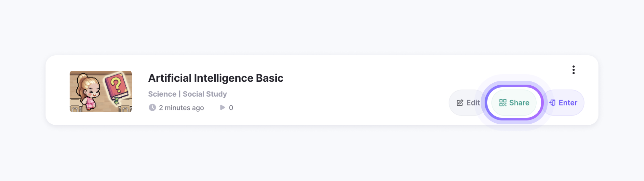Screen dimensions: 644x181
Task: Open the Artificial Intelligence Basic title
Action: pos(216,78)
